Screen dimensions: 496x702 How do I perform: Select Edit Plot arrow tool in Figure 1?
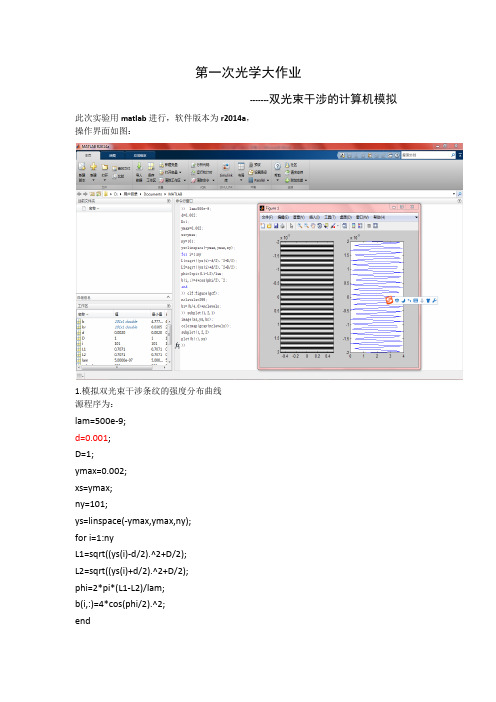pyautogui.click(x=291, y=226)
